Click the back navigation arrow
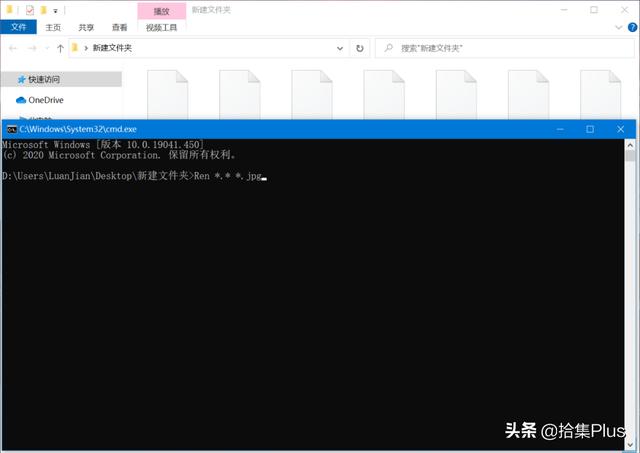This screenshot has width=640, height=453. coord(12,47)
